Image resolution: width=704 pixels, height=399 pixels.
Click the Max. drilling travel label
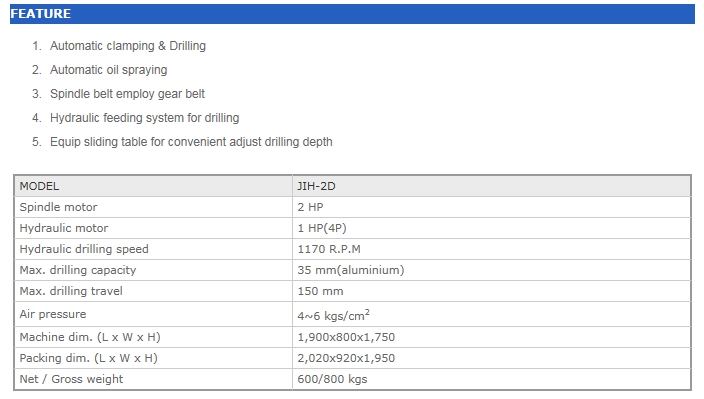[x=71, y=291]
